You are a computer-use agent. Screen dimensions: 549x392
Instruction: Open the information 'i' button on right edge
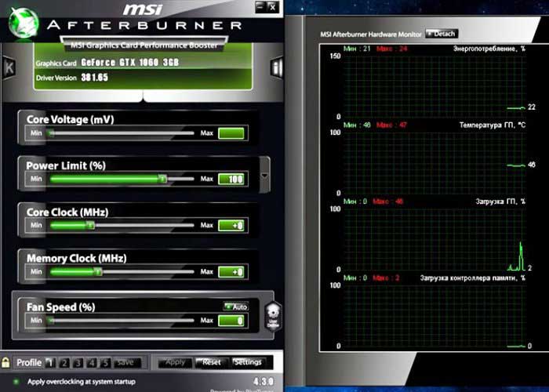click(275, 67)
